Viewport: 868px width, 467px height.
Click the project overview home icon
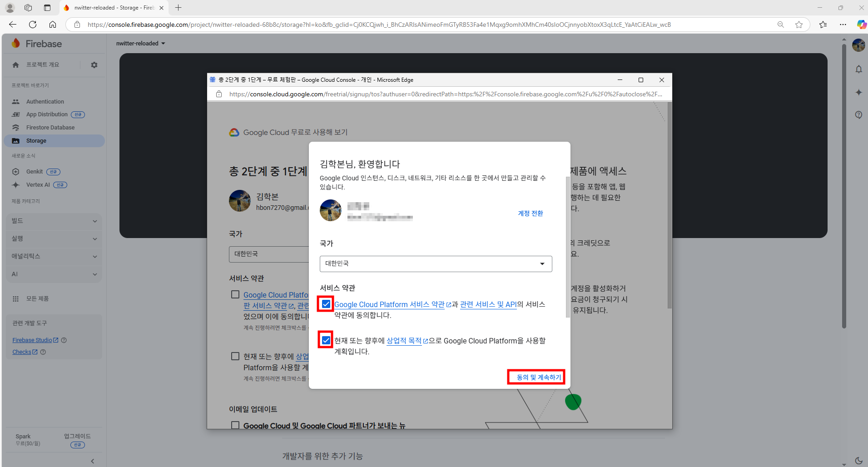[16, 65]
